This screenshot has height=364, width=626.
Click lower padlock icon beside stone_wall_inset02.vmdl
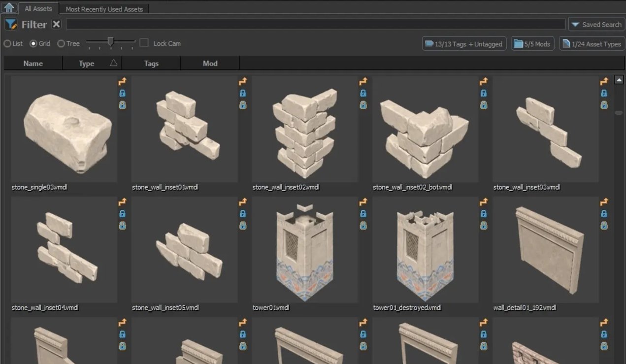pyautogui.click(x=363, y=105)
